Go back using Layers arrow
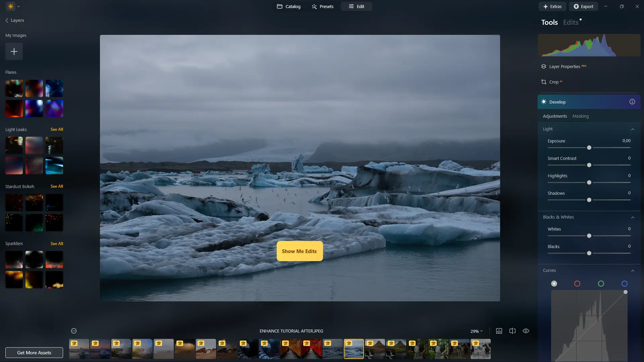 click(x=7, y=20)
